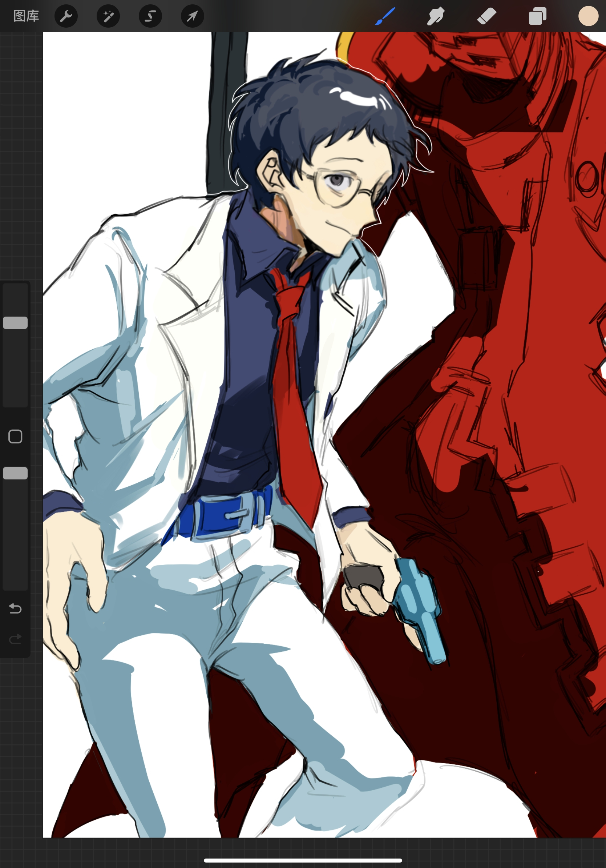
Task: Tap the square Modify button in sidebar
Action: coord(16,436)
